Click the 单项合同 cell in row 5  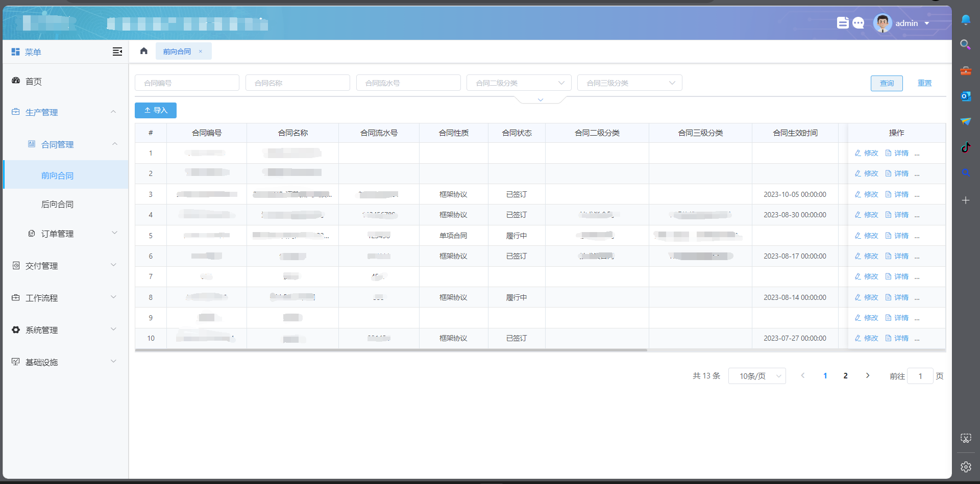pos(453,236)
